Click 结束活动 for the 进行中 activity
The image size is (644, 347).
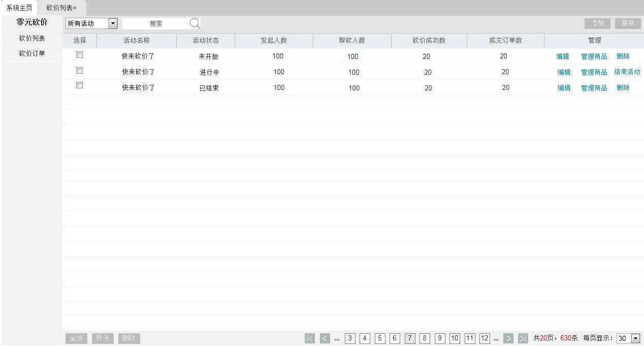pyautogui.click(x=627, y=72)
